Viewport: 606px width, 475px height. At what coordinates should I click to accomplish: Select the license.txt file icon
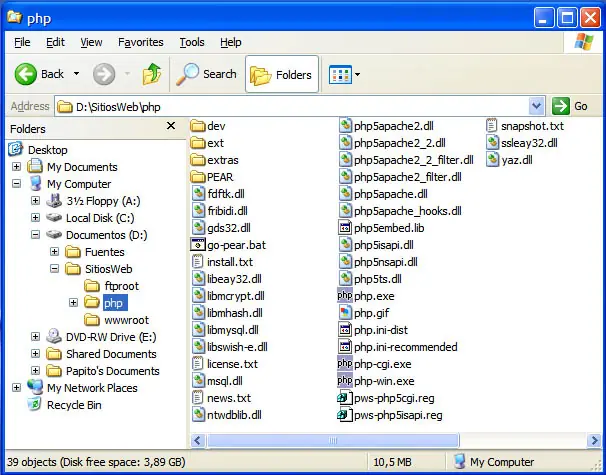point(198,364)
